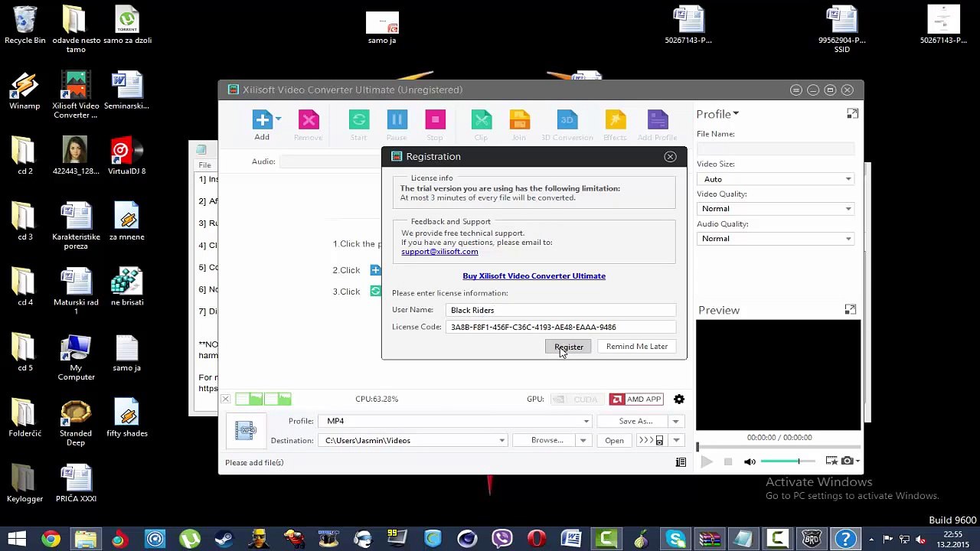Viewport: 980px width, 551px height.
Task: Click the Stop toolbar icon
Action: click(435, 119)
